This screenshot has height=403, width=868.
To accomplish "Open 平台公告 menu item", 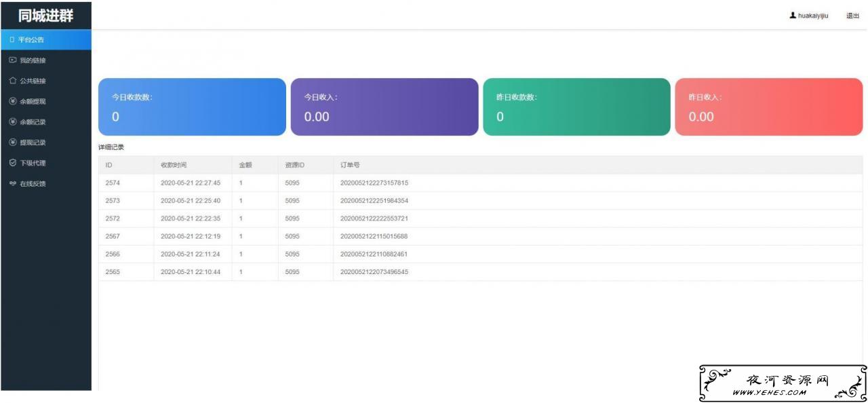I will 45,40.
